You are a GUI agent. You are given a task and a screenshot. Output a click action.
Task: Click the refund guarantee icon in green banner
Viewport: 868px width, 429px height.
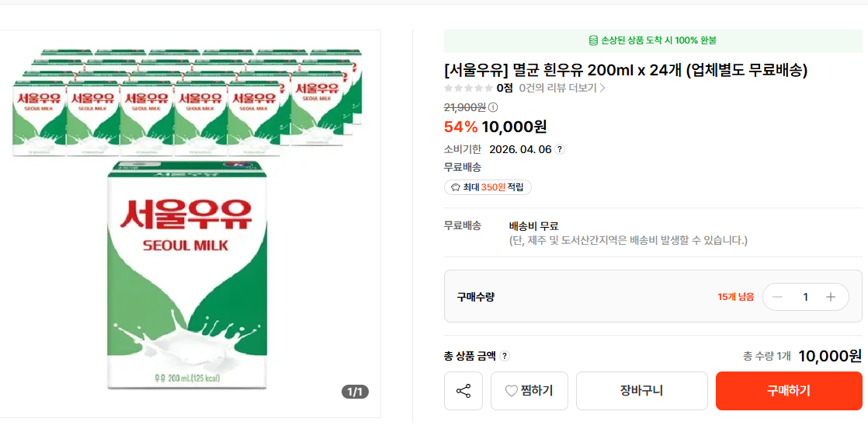[x=593, y=40]
